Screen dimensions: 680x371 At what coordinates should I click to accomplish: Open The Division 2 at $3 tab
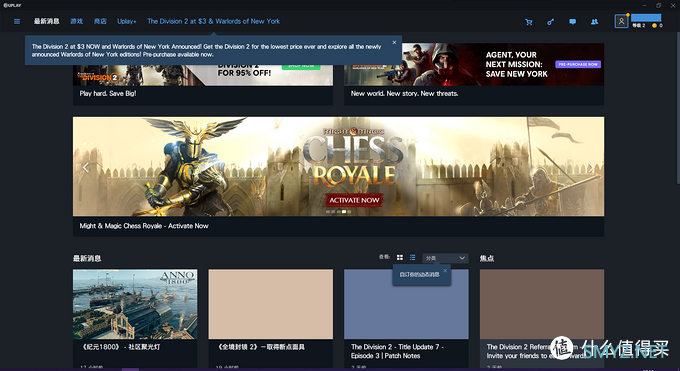coord(213,21)
